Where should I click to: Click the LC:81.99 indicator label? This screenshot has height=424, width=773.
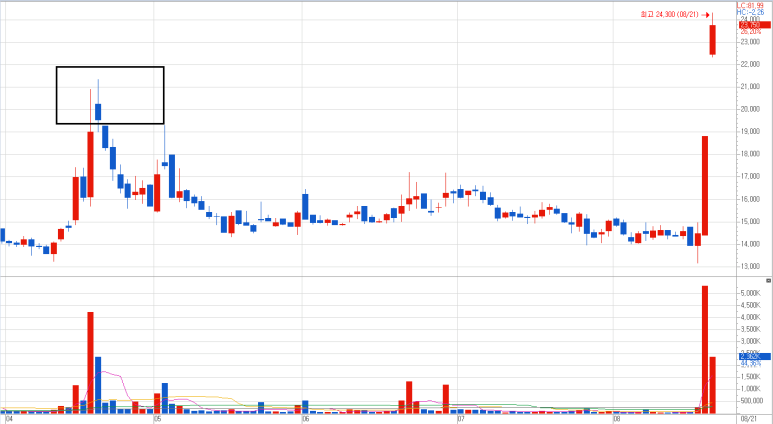pos(750,5)
